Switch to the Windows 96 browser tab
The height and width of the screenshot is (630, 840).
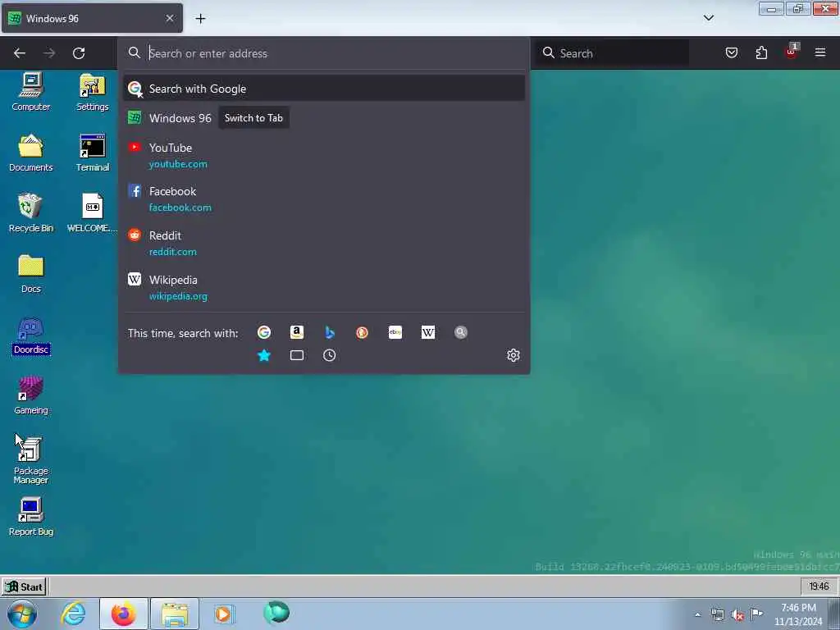85,18
